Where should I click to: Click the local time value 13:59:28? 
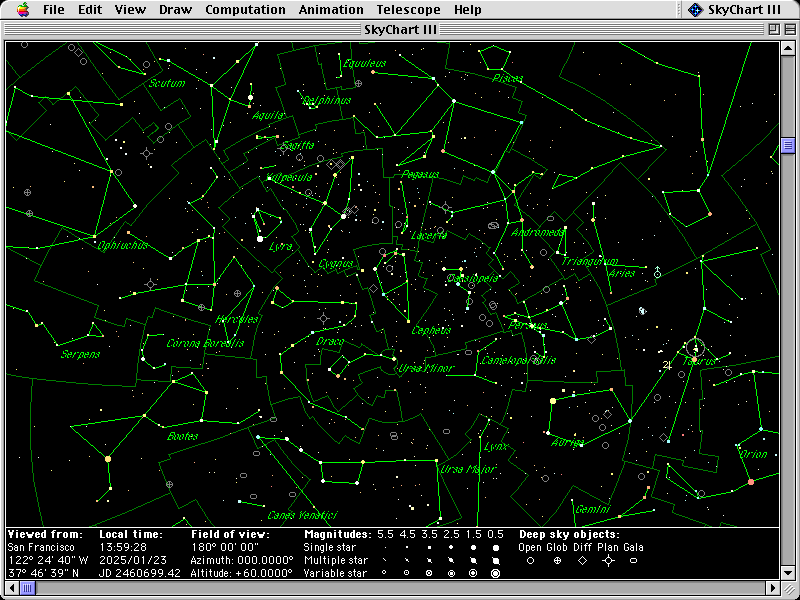[x=123, y=547]
